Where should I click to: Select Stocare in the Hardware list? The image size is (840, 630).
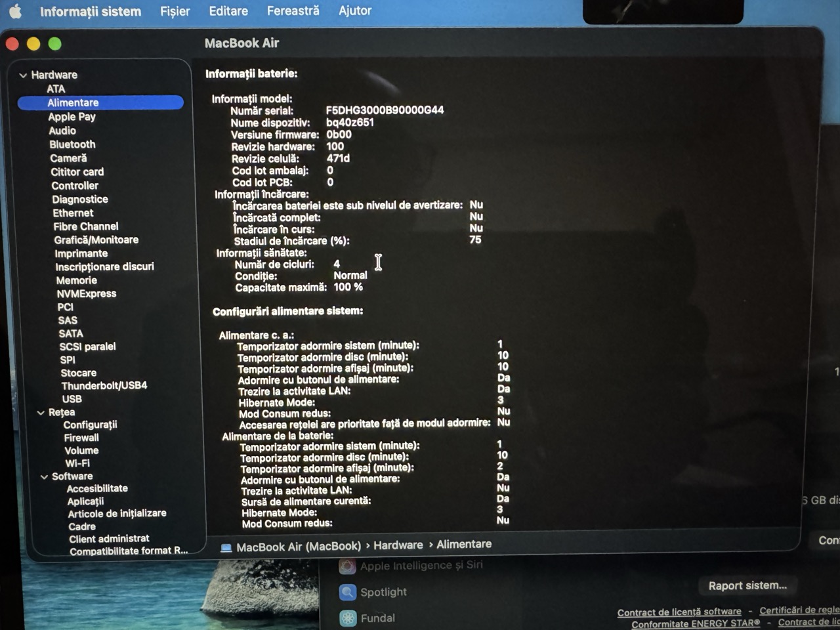coord(78,373)
